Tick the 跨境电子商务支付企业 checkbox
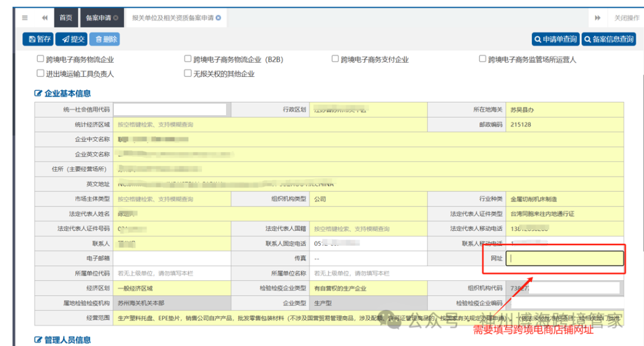 pyautogui.click(x=335, y=59)
